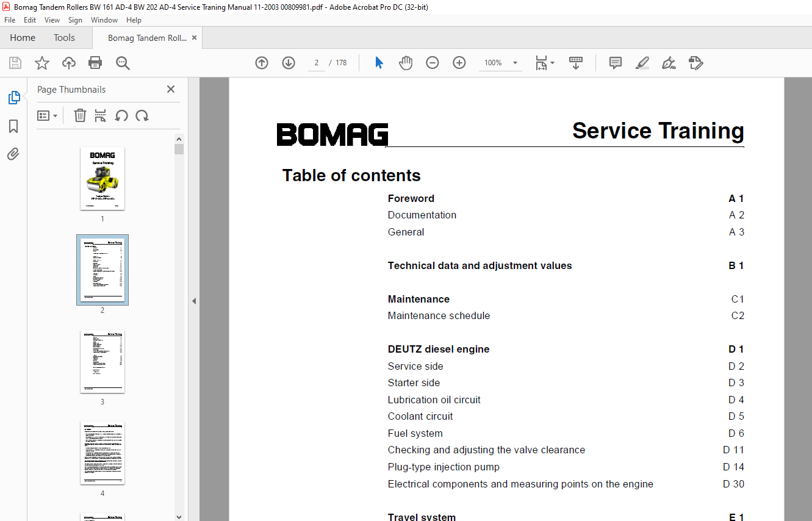Close the Page Thumbnails panel
812x521 pixels.
(x=171, y=89)
